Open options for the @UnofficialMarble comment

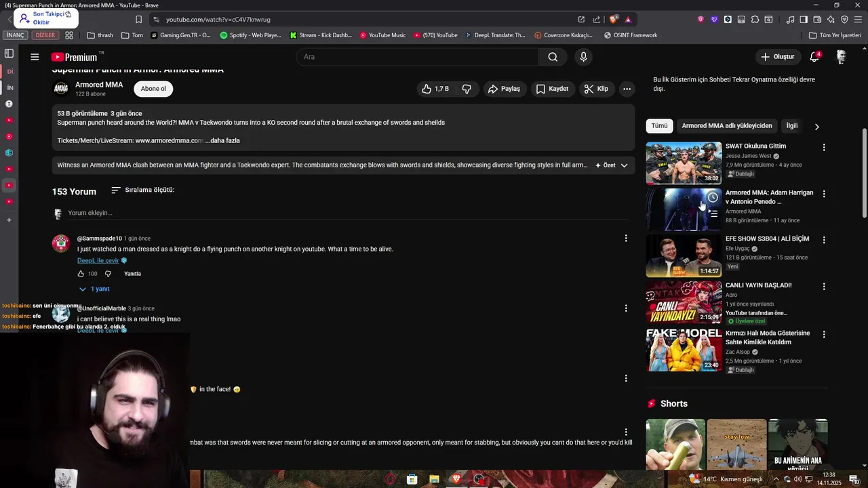pyautogui.click(x=626, y=308)
